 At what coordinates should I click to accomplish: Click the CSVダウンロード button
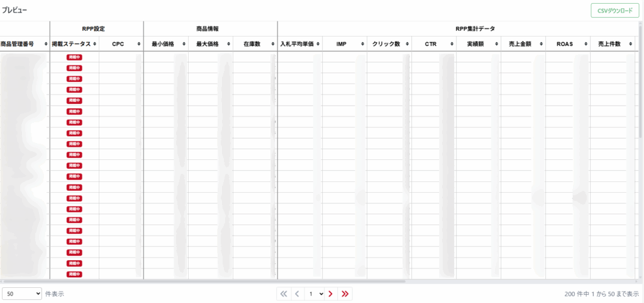point(614,11)
